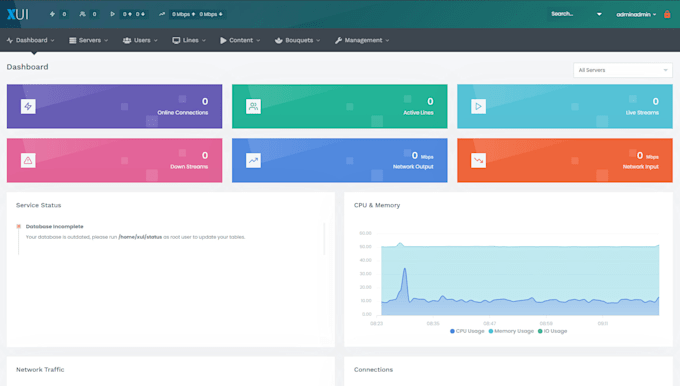Open the Bouquets menu
Viewport: 680px width, 386px height.
coord(298,40)
